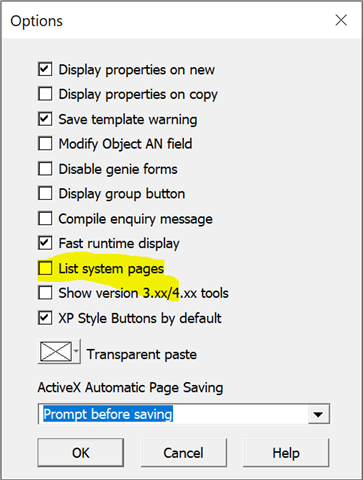Viewport: 363px width, 480px height.
Task: Disable Save template warning checkbox
Action: click(x=45, y=119)
